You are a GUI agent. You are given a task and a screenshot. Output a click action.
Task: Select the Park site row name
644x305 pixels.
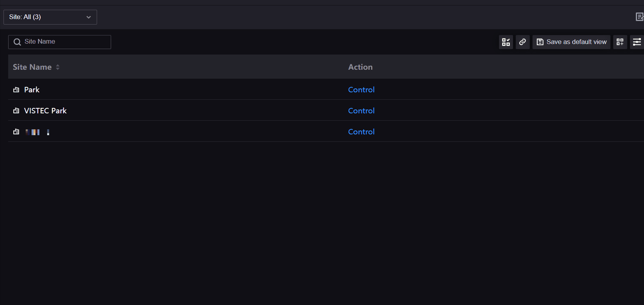tap(32, 90)
